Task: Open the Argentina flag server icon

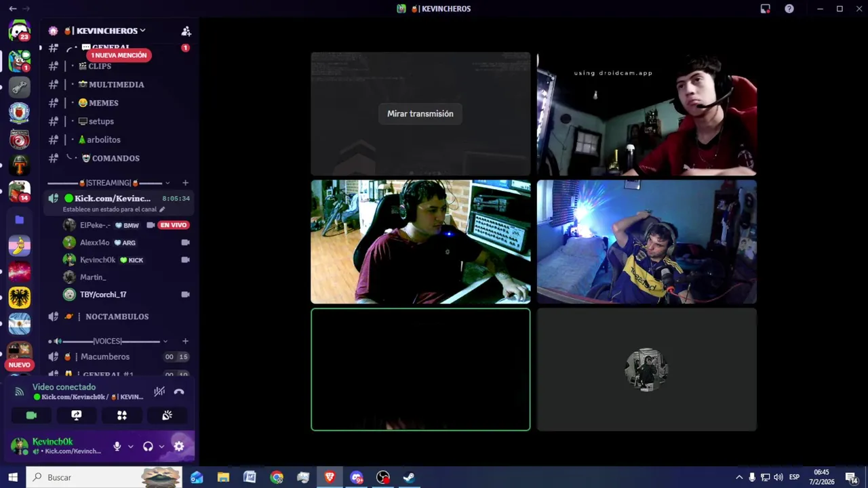Action: pyautogui.click(x=19, y=323)
